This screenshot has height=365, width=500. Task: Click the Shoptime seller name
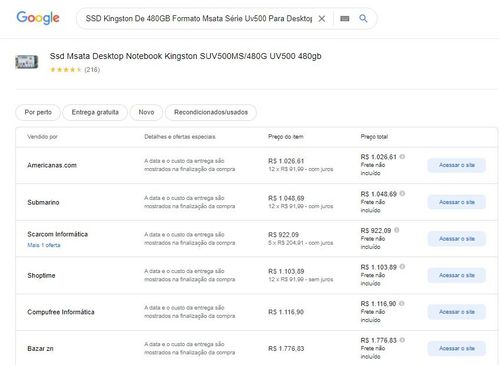click(41, 275)
